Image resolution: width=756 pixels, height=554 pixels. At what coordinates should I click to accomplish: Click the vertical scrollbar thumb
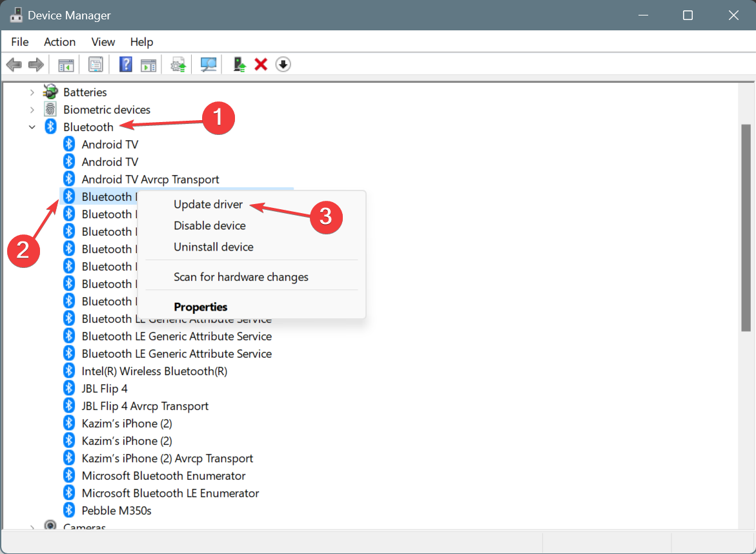(746, 227)
